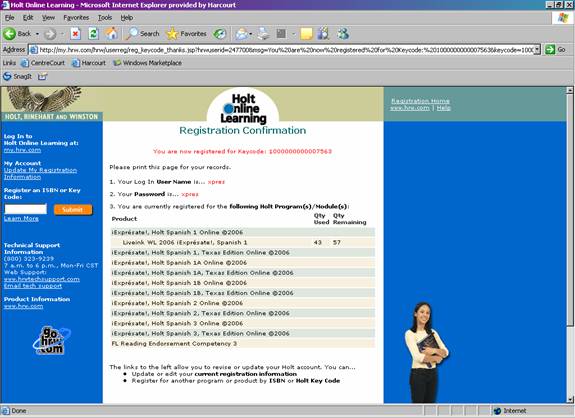Click the vertical scrollbar down arrow

[x=569, y=400]
